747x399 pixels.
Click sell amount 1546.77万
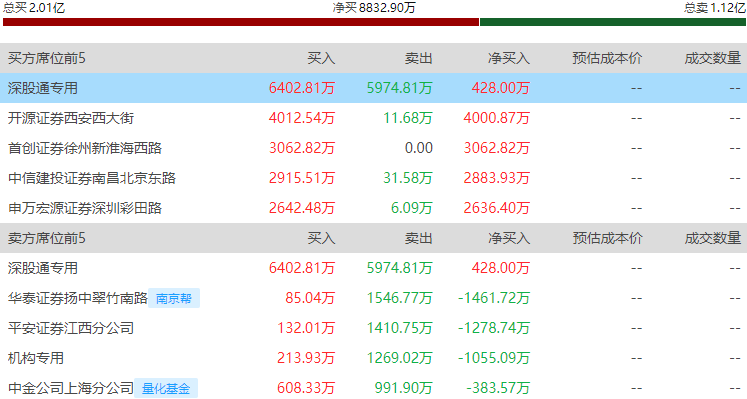400,298
